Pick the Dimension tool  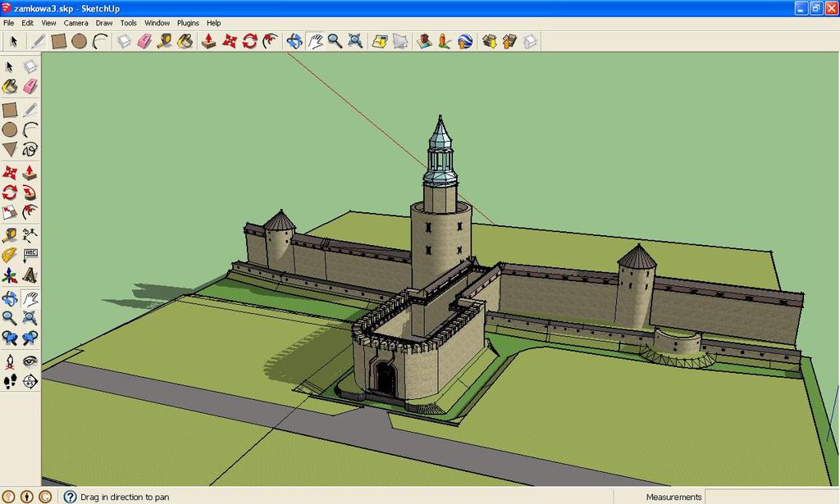click(30, 235)
